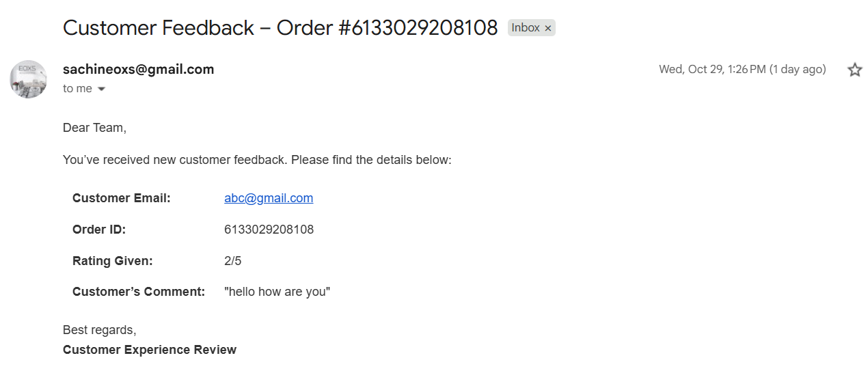Click the "Customer Email:" field label

click(x=121, y=198)
